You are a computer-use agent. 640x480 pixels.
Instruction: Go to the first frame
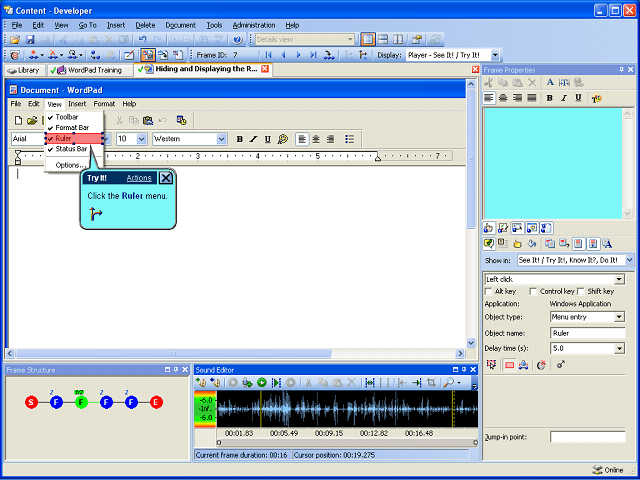coord(268,55)
